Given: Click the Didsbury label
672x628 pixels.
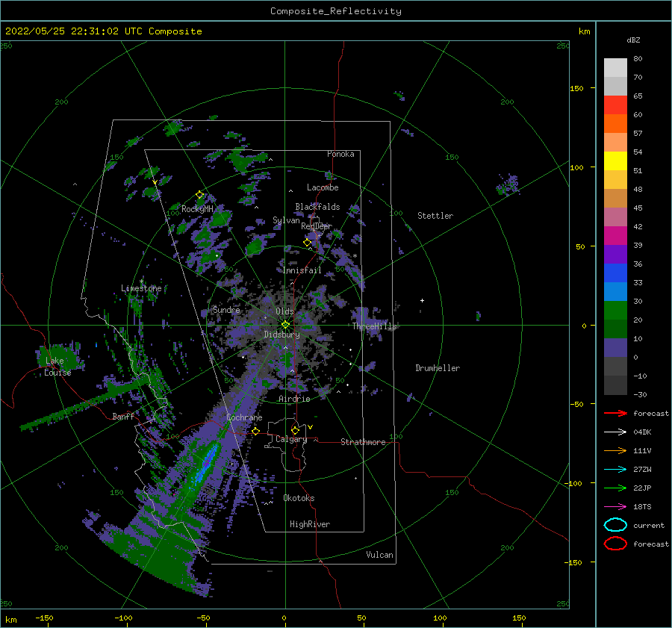Looking at the screenshot, I should 282,335.
